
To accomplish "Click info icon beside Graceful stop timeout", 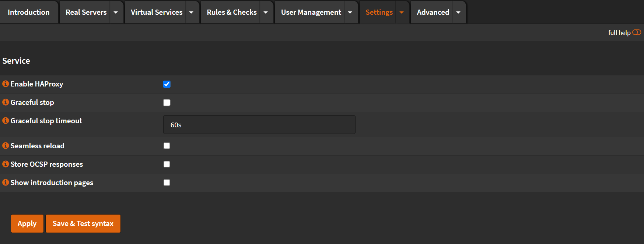I will tap(6, 121).
